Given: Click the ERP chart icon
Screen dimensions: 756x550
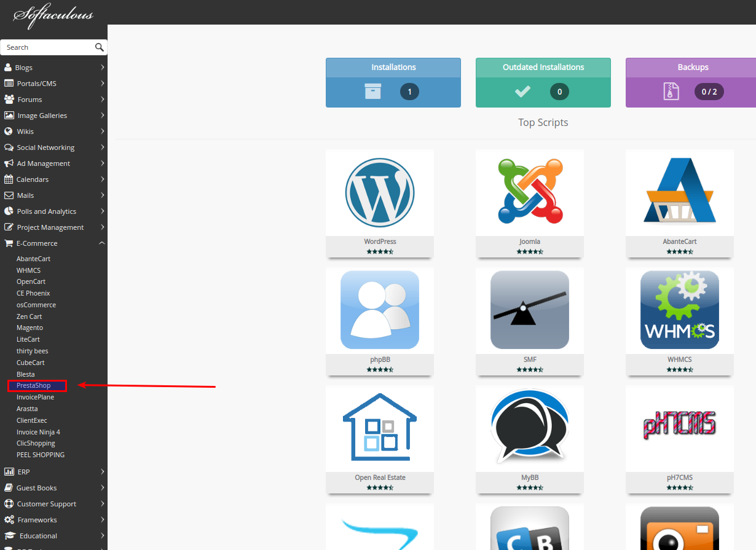Looking at the screenshot, I should coord(9,472).
